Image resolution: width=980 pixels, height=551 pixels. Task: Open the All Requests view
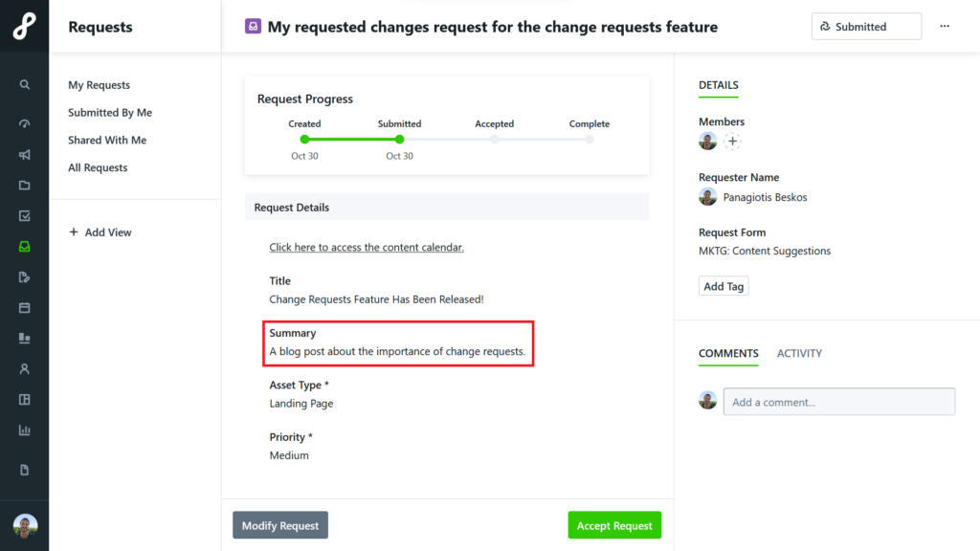coord(98,167)
